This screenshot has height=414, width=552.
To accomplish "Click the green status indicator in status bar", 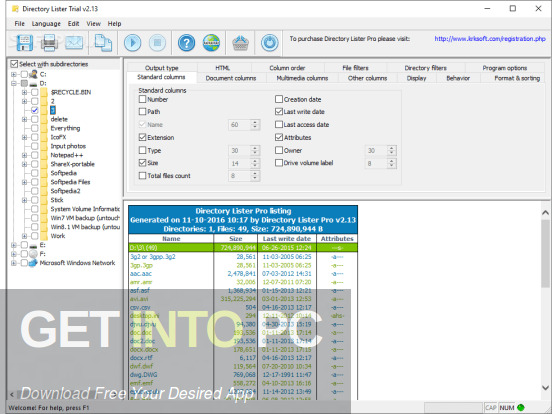I will 521,408.
